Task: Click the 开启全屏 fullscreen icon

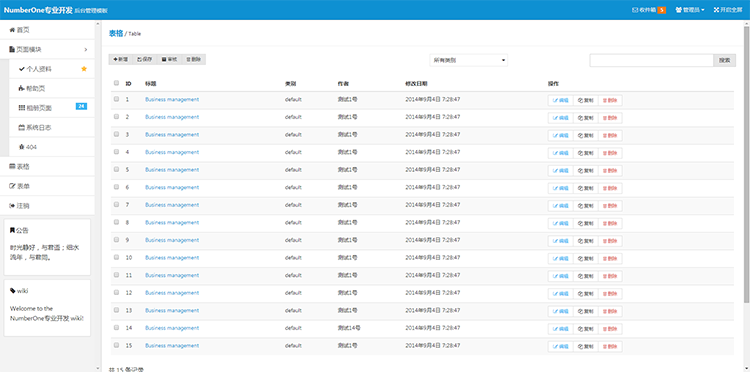Action: pyautogui.click(x=716, y=10)
